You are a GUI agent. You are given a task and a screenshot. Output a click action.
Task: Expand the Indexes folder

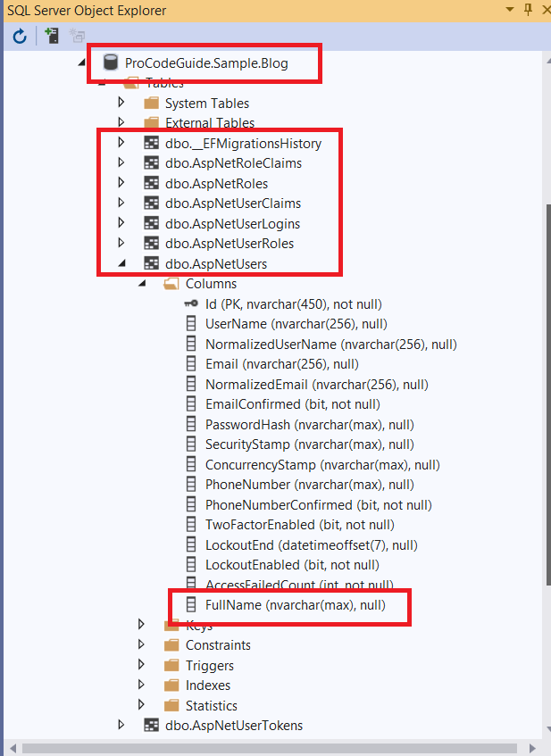point(141,685)
